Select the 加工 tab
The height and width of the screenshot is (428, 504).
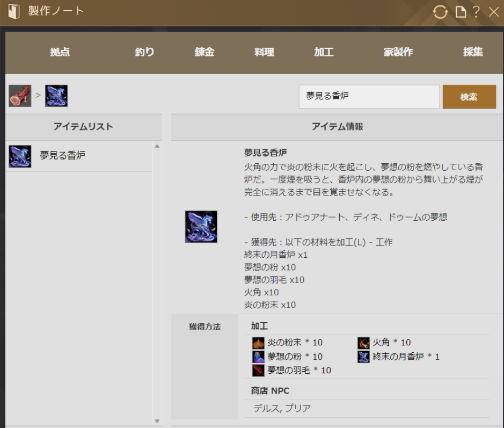click(x=324, y=52)
